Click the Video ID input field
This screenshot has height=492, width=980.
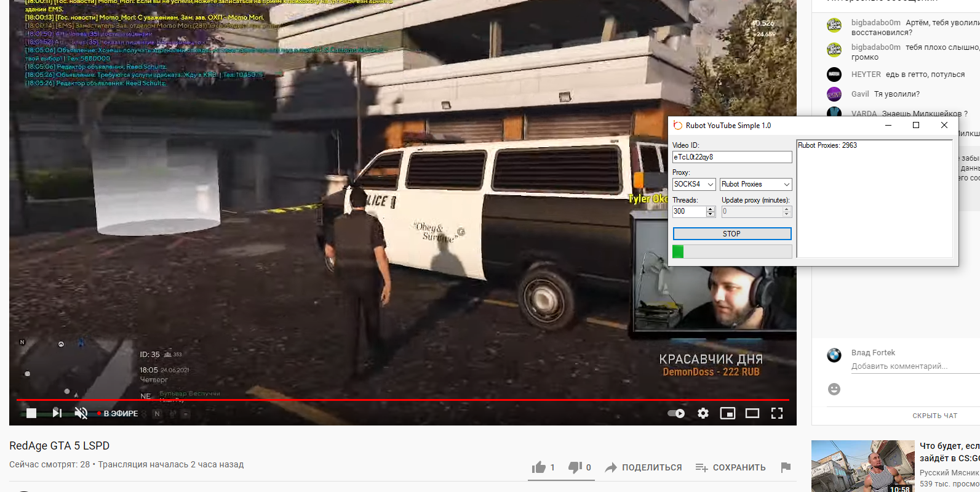[x=731, y=157]
